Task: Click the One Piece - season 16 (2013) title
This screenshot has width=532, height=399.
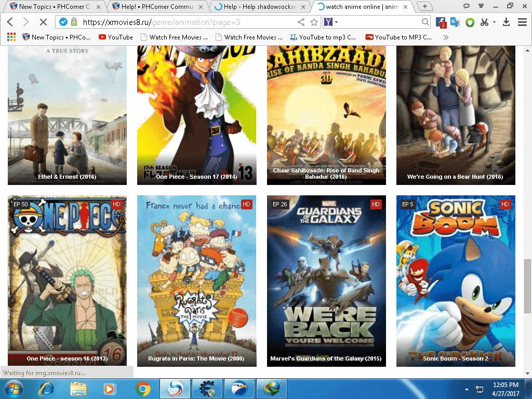Action: (67, 358)
